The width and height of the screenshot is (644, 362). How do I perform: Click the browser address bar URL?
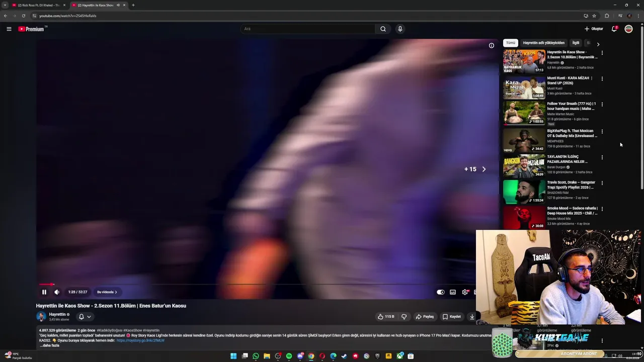click(67, 16)
